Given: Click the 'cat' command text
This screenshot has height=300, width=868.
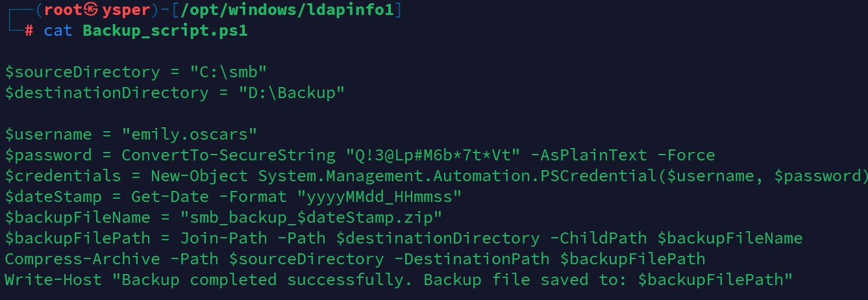Looking at the screenshot, I should [x=58, y=31].
